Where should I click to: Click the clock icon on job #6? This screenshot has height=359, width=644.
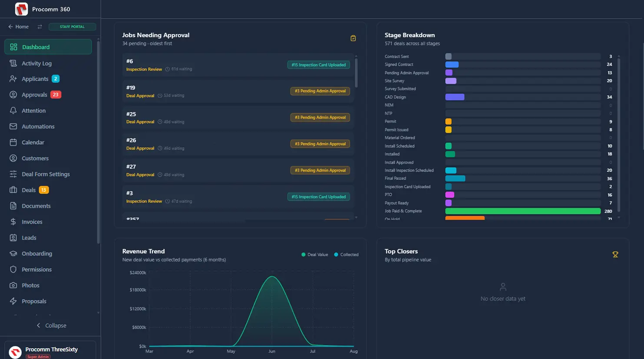167,69
